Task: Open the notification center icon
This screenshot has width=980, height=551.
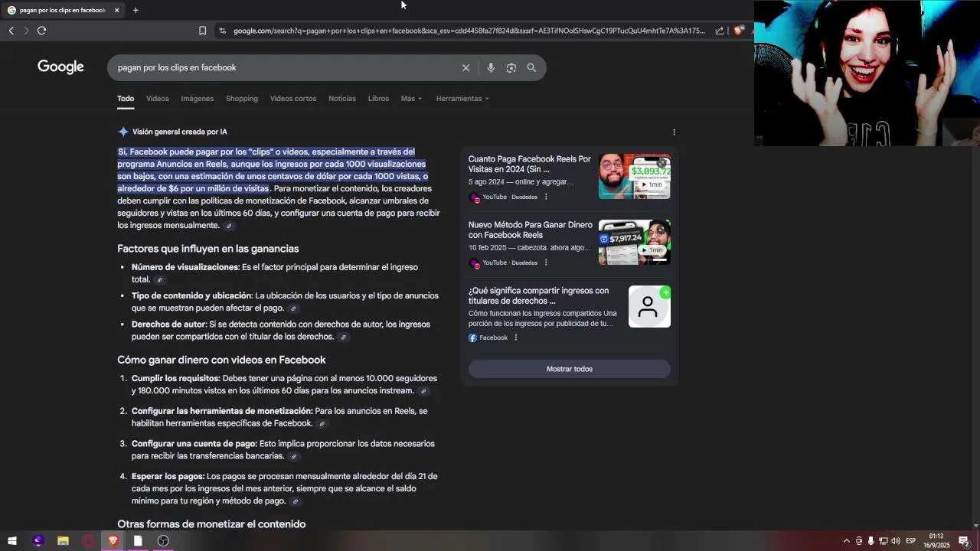Action: (964, 541)
